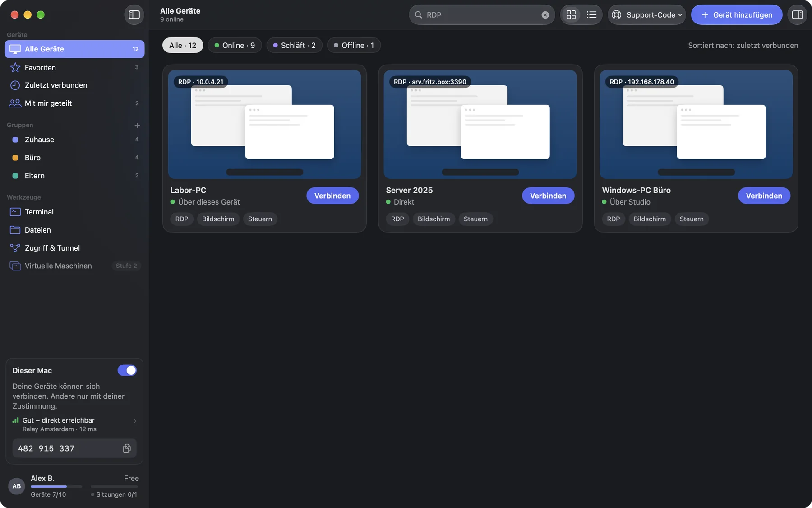
Task: Click the RDP tag on Windows-PC Büro
Action: pyautogui.click(x=613, y=219)
